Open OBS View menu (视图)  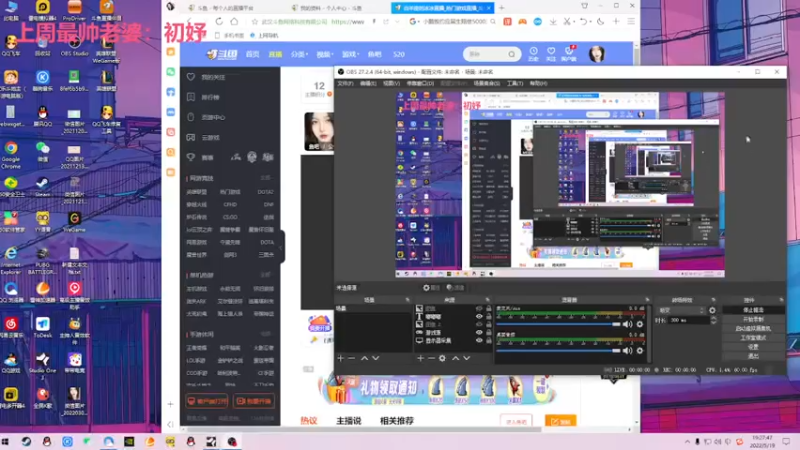391,83
